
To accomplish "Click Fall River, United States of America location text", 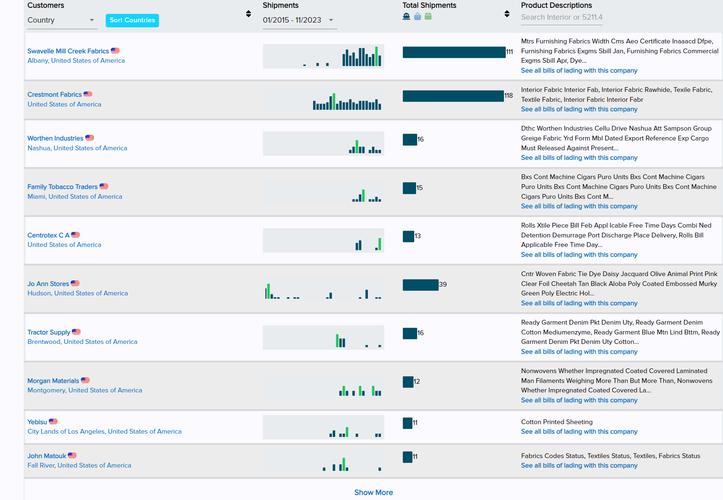I will (79, 465).
